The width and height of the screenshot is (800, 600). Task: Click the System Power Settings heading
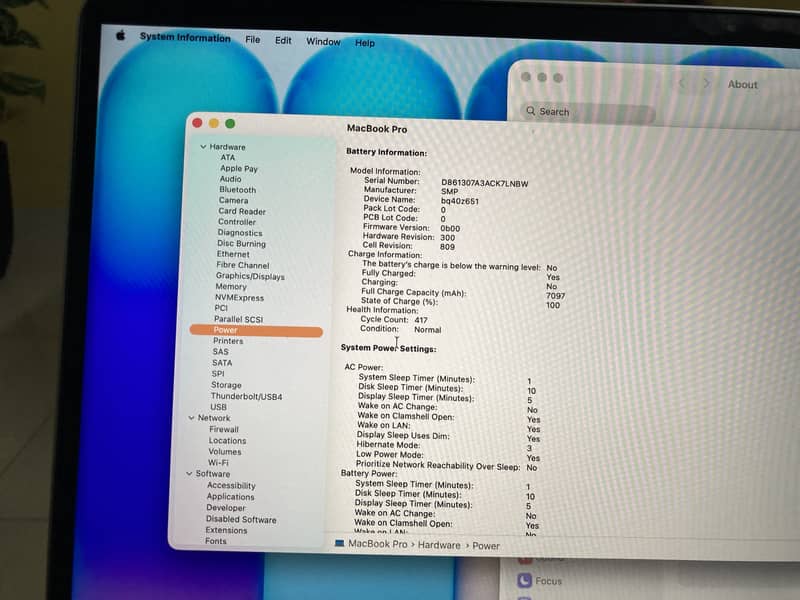(x=388, y=348)
